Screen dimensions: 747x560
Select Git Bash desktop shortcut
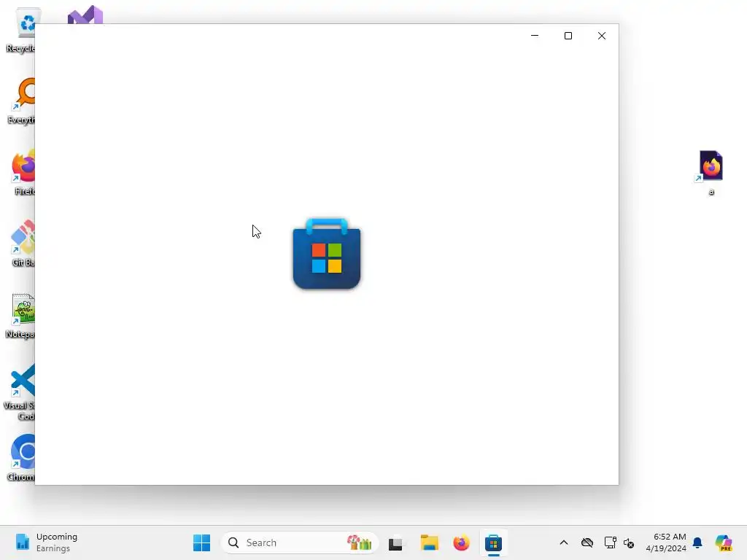pyautogui.click(x=22, y=244)
